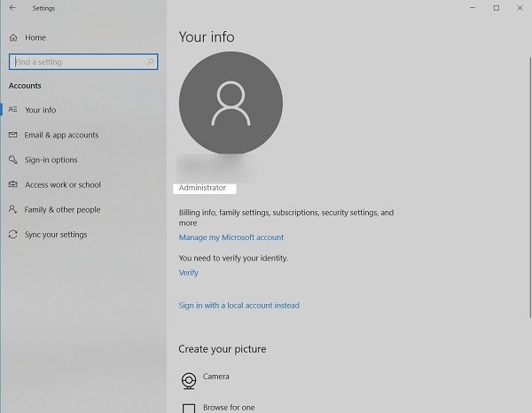Select Your info in the Accounts sidebar
The height and width of the screenshot is (413, 532).
[x=40, y=110]
